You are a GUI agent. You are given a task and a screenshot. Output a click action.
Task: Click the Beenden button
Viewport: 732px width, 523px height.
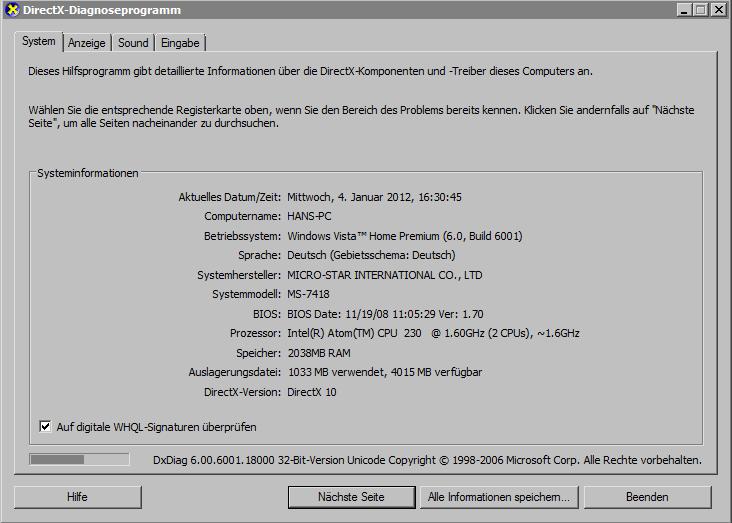pyautogui.click(x=648, y=497)
